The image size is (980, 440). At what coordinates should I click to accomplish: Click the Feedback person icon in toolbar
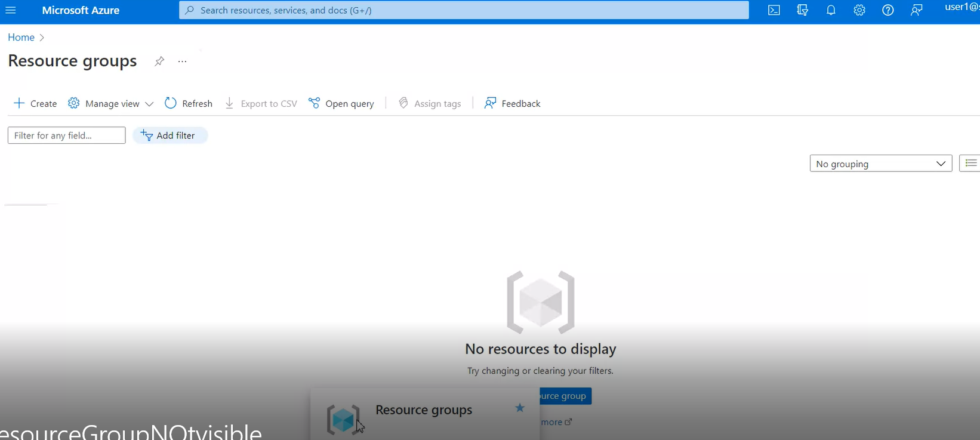490,103
